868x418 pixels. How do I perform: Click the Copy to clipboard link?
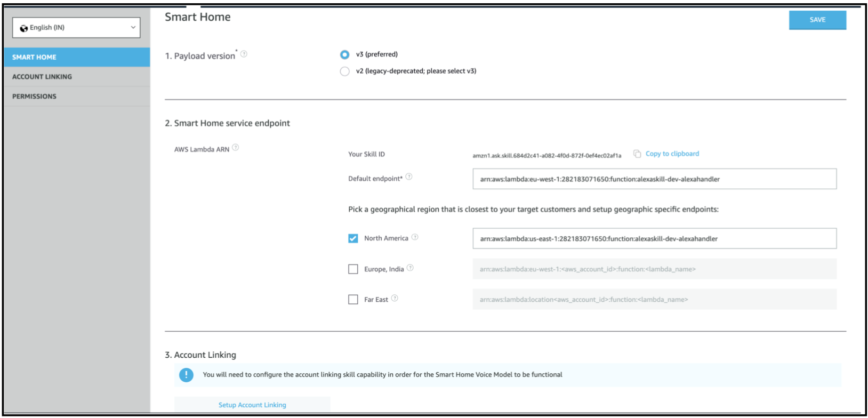[x=672, y=154]
